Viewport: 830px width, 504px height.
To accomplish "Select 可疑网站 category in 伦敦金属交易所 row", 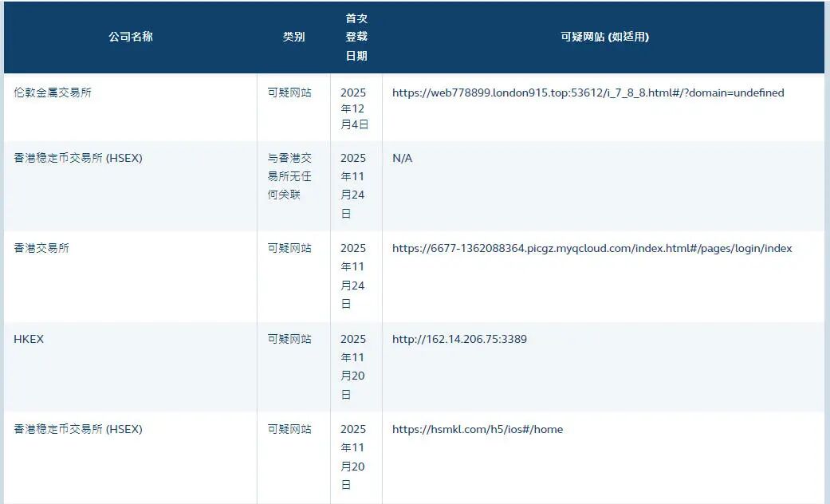I will pyautogui.click(x=289, y=93).
